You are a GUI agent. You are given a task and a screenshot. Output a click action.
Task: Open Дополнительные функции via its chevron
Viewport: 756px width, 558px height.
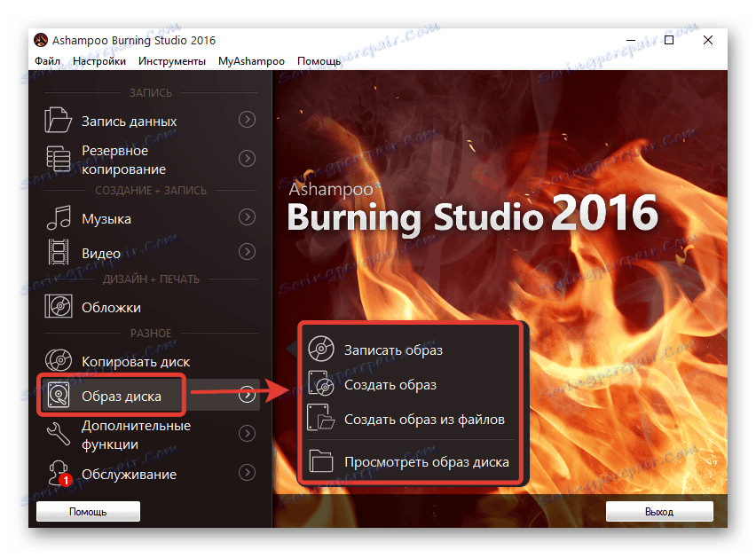pyautogui.click(x=247, y=434)
